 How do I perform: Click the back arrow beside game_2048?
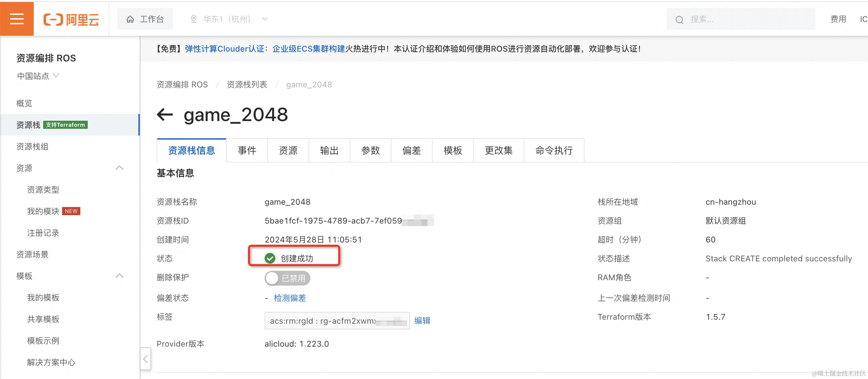tap(165, 115)
